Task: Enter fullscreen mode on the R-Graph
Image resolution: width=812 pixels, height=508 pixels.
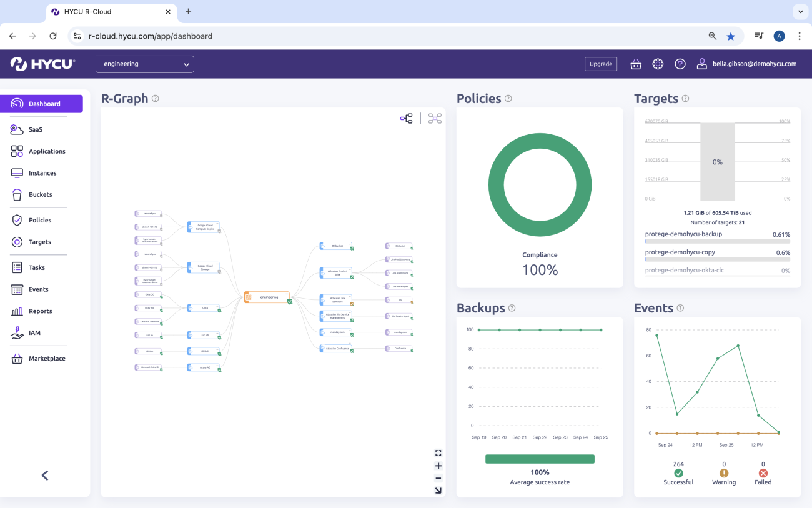Action: (x=438, y=452)
